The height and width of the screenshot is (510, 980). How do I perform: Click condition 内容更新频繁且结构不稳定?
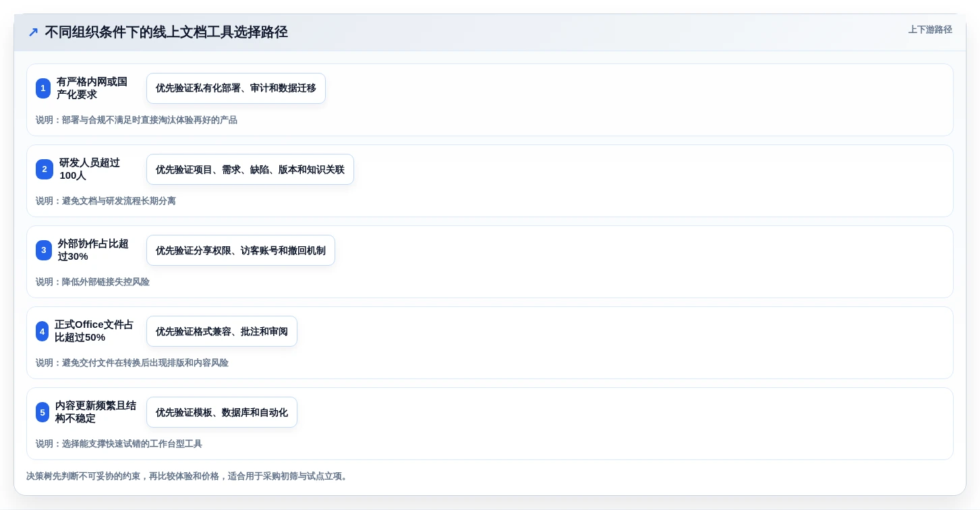tap(96, 412)
